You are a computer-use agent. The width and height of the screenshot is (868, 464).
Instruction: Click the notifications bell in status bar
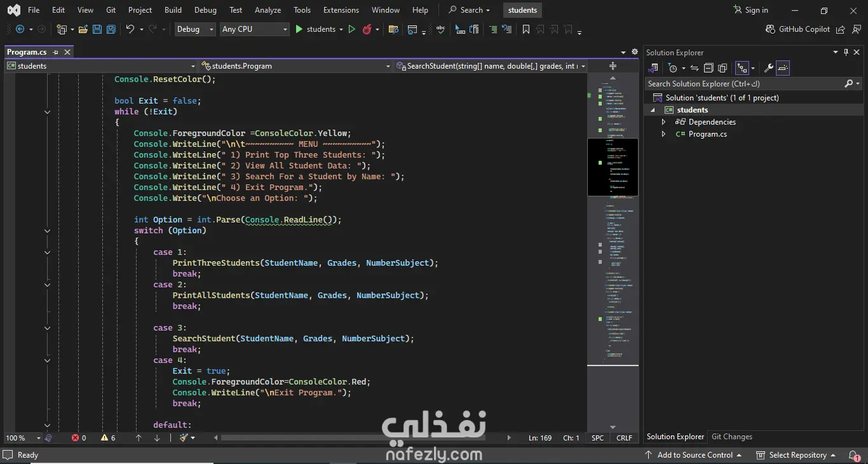tap(854, 455)
